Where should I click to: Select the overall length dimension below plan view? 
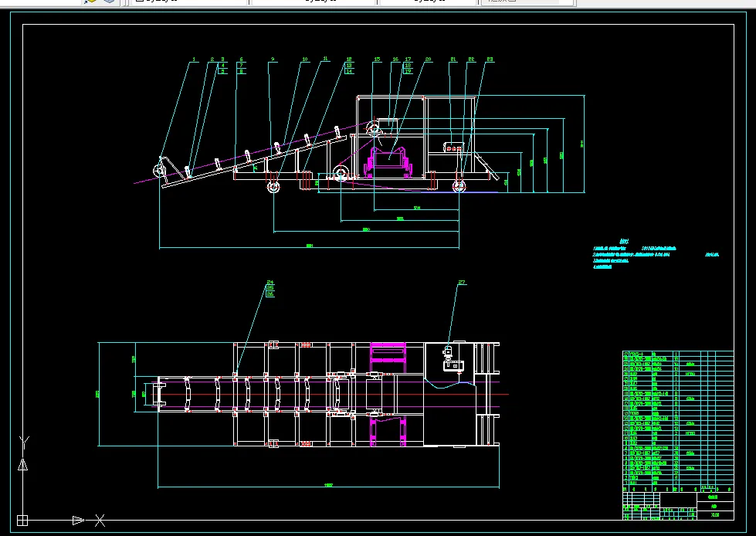(328, 486)
